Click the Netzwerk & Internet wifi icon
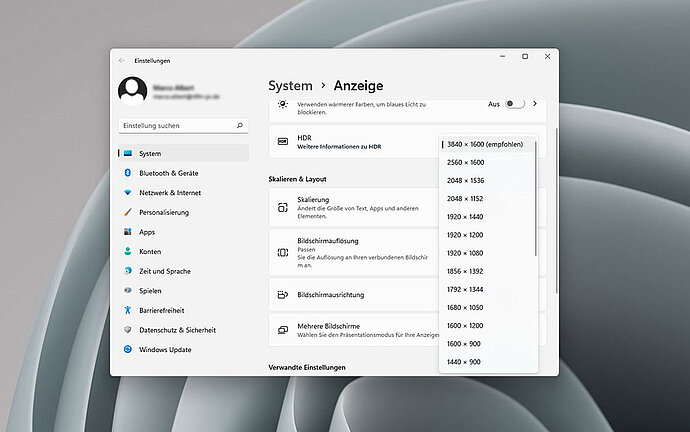690x432 pixels. (128, 193)
